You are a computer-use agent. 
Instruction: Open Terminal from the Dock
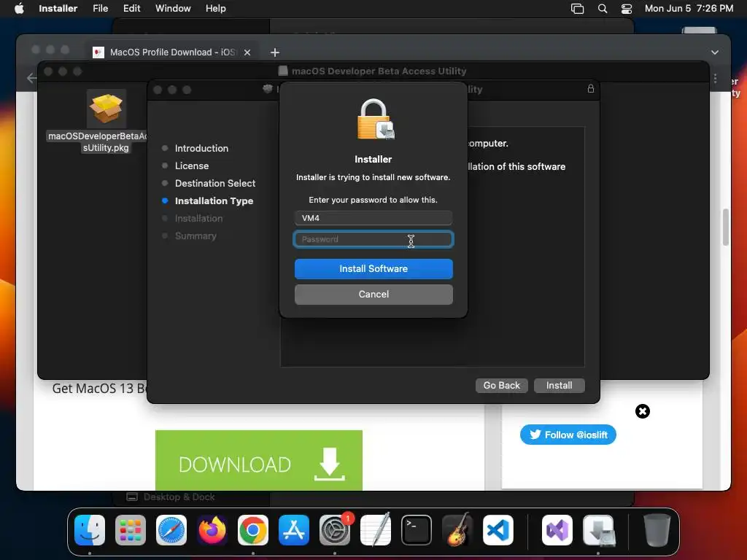click(x=417, y=530)
